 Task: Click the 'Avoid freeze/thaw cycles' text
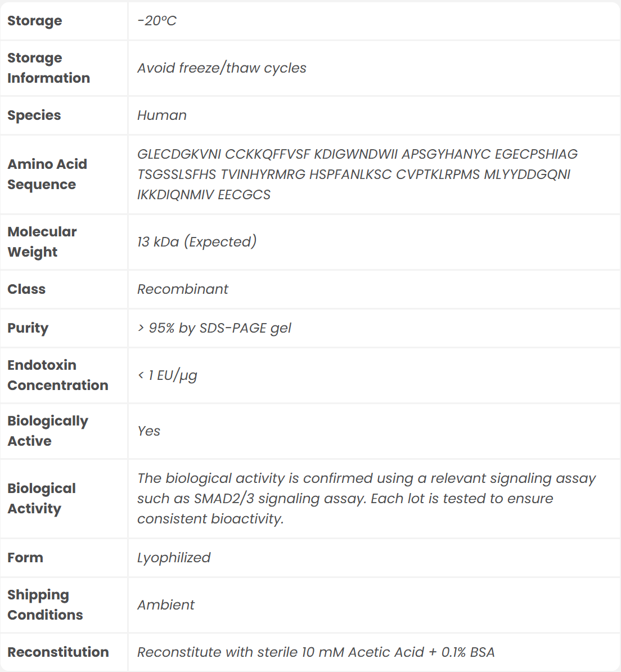coord(222,68)
